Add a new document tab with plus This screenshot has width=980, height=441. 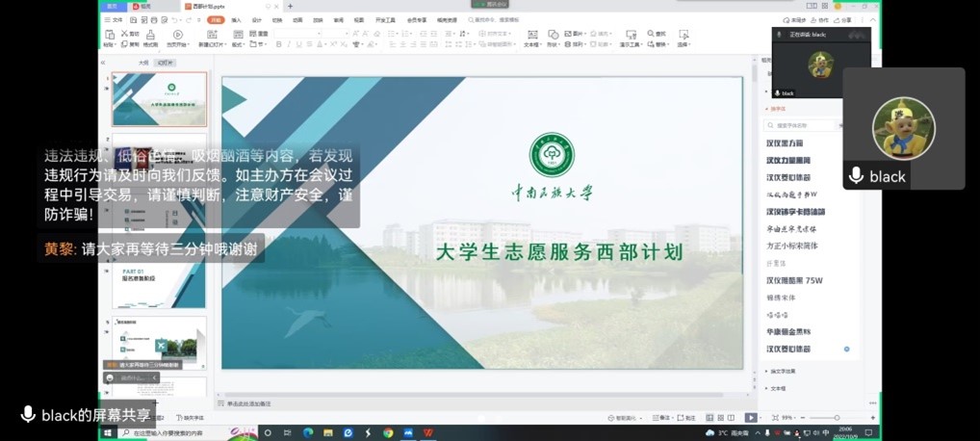290,6
